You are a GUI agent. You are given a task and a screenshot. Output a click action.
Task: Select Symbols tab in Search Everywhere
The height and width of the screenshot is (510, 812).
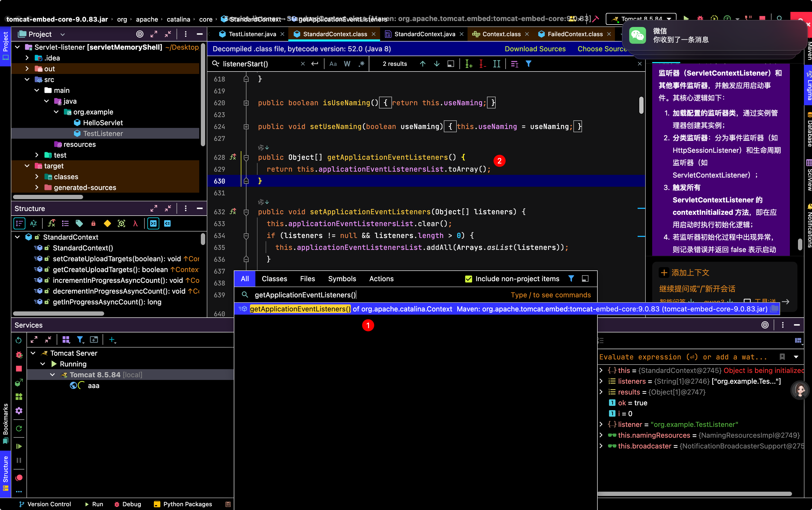click(342, 279)
